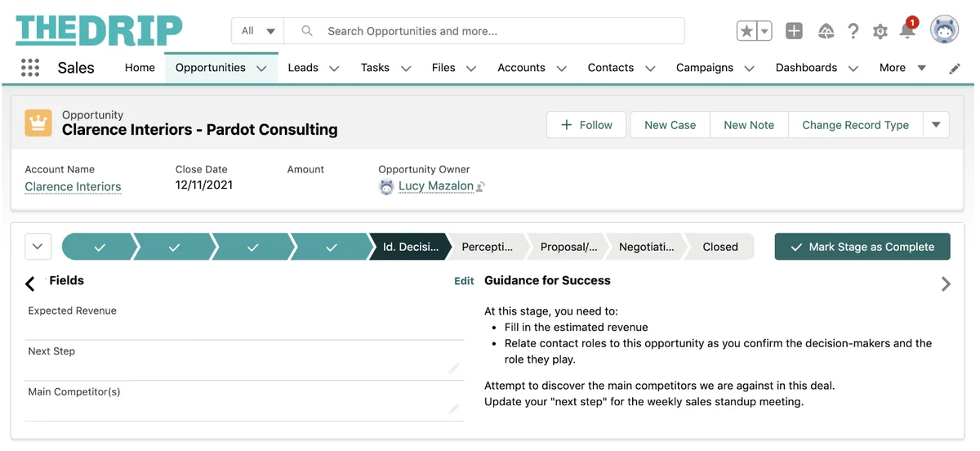The width and height of the screenshot is (980, 451).
Task: Click The Drip logo
Action: [x=99, y=30]
